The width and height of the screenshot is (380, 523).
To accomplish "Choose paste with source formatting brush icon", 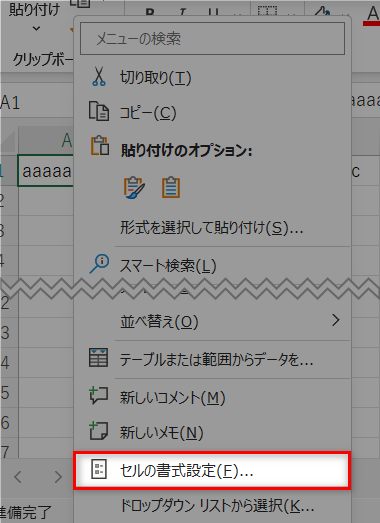I will [134, 187].
